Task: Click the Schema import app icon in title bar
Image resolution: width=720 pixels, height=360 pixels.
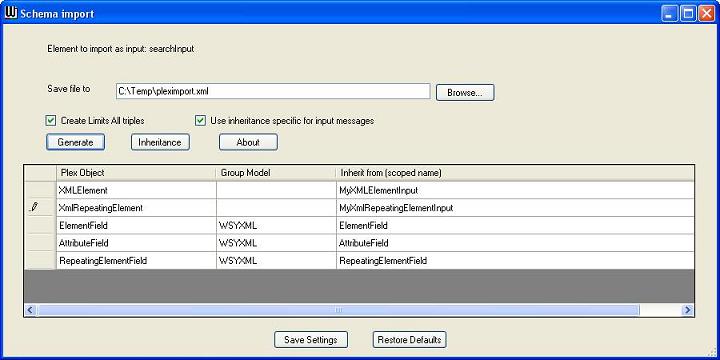Action: 10,13
